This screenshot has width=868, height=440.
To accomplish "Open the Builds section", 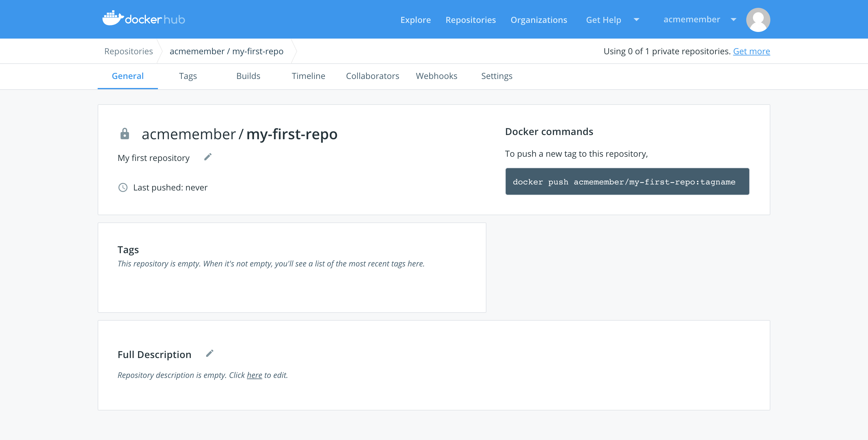I will click(248, 76).
